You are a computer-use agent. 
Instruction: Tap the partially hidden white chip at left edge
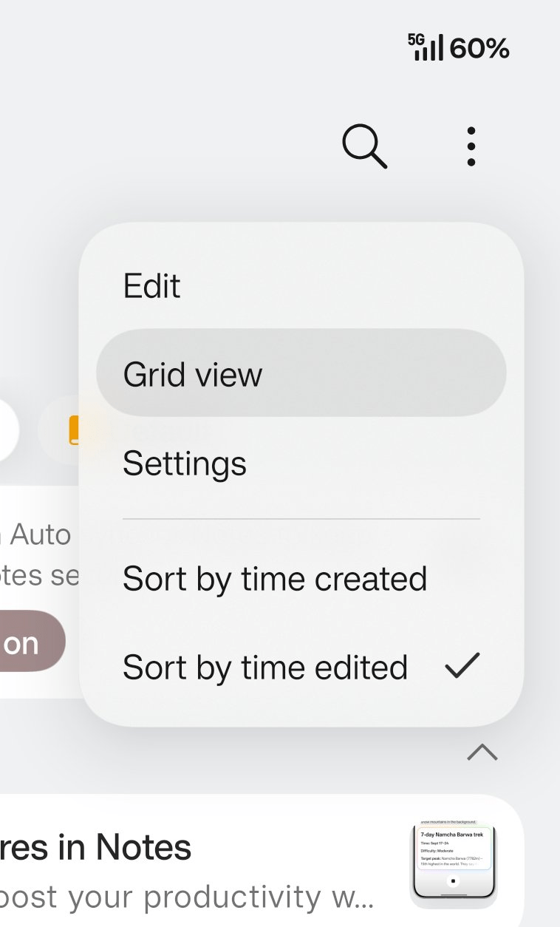pos(8,430)
